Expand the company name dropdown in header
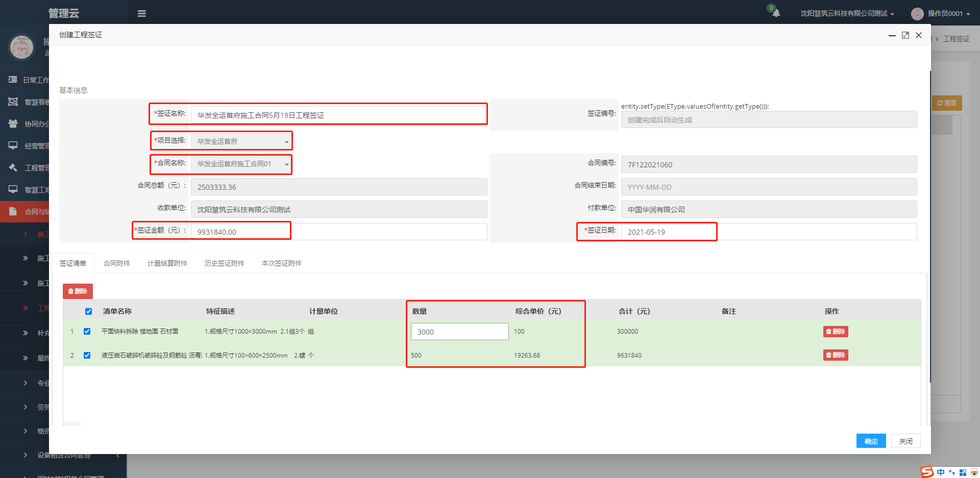The image size is (980, 478). point(847,14)
